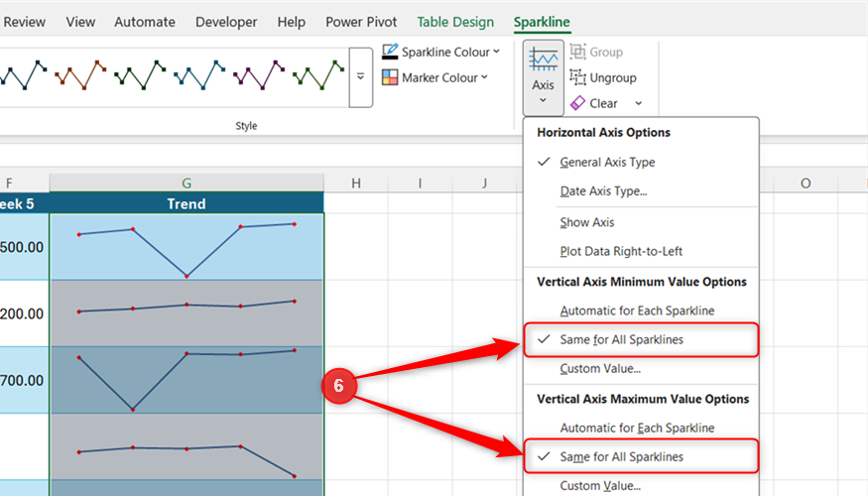Select Trend sparkline beside 700.00
868x496 pixels.
(x=186, y=380)
